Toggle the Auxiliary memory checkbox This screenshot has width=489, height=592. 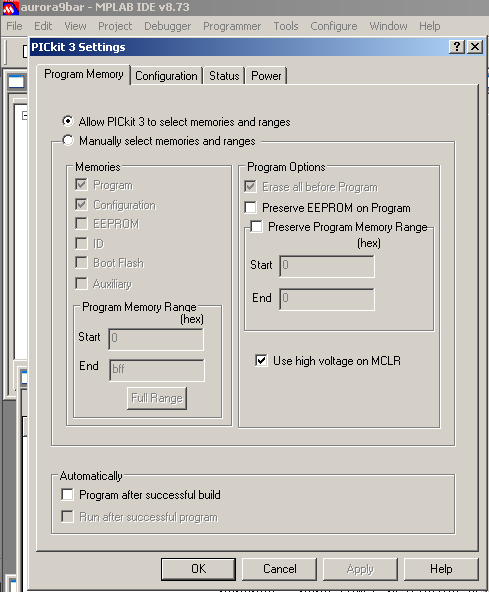point(81,283)
